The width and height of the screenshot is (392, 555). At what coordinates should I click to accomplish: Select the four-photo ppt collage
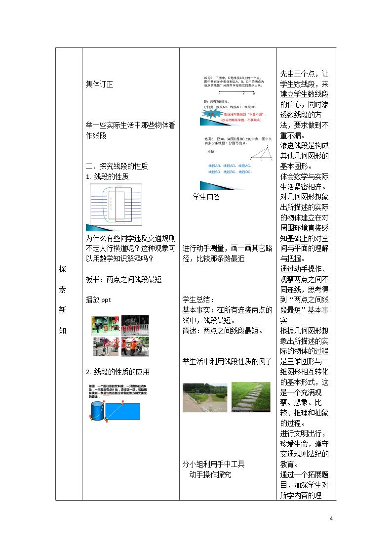tap(120, 336)
